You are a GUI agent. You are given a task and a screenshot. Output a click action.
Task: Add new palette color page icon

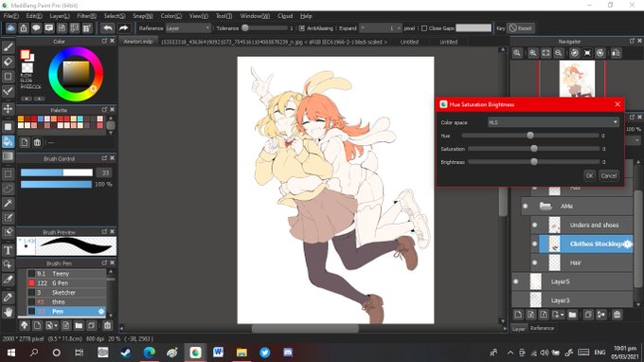[x=25, y=142]
